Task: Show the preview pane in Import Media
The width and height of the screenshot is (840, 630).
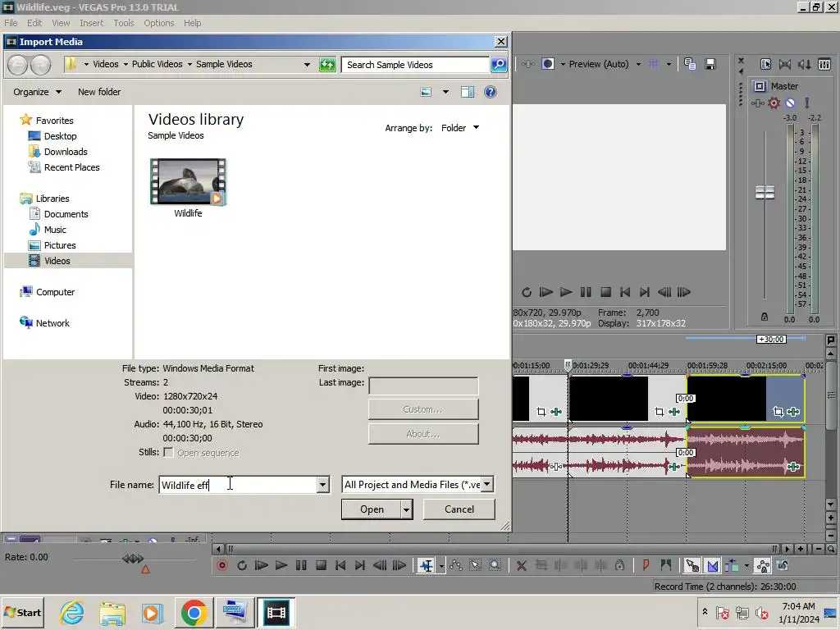Action: 468,92
